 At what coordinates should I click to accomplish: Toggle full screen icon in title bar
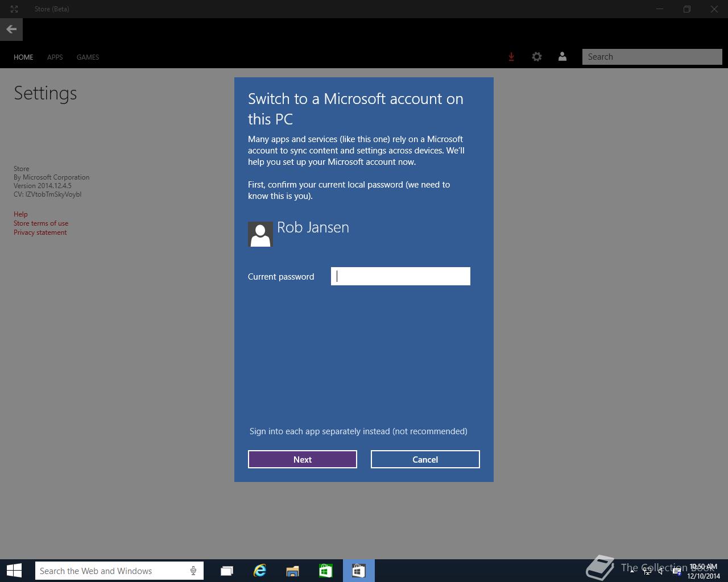pyautogui.click(x=14, y=9)
